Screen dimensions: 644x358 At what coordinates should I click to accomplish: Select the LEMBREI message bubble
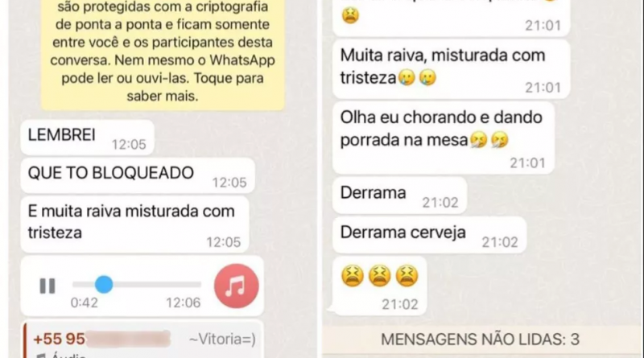[88, 138]
